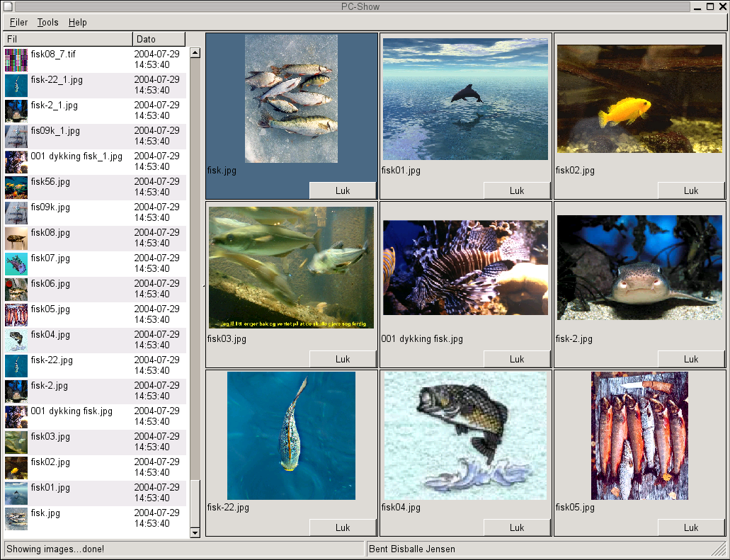Select the fis09k_1.jpg list thumbnail icon
This screenshot has width=730, height=560.
[x=16, y=137]
